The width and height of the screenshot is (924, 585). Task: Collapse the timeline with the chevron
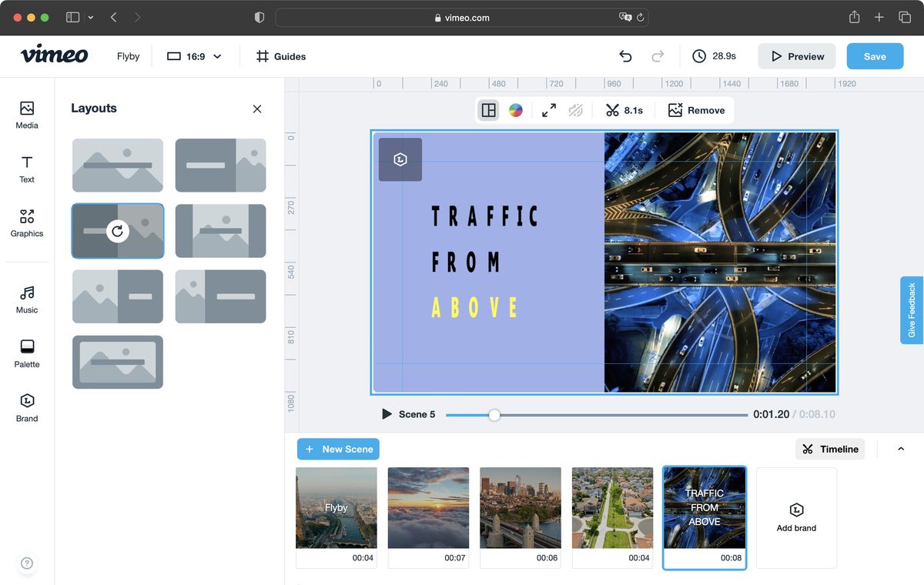(900, 449)
